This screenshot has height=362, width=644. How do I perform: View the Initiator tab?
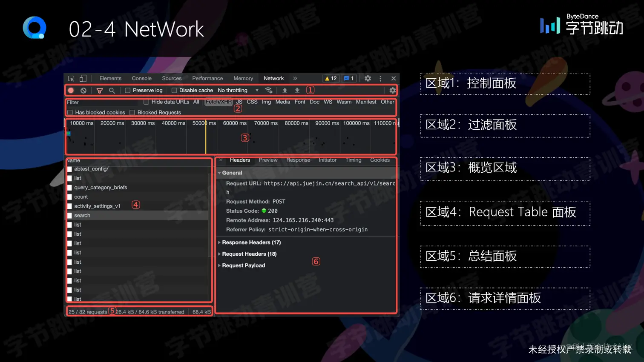point(328,160)
